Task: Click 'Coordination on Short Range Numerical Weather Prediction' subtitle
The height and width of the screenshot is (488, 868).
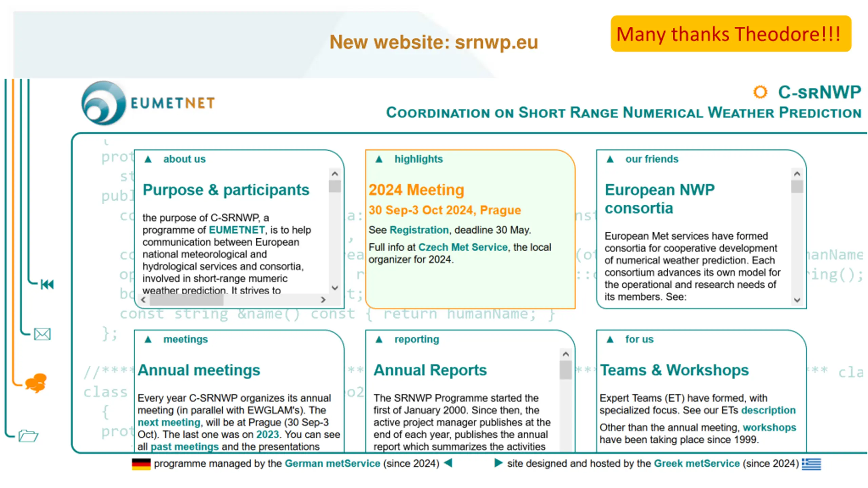Action: coord(624,113)
